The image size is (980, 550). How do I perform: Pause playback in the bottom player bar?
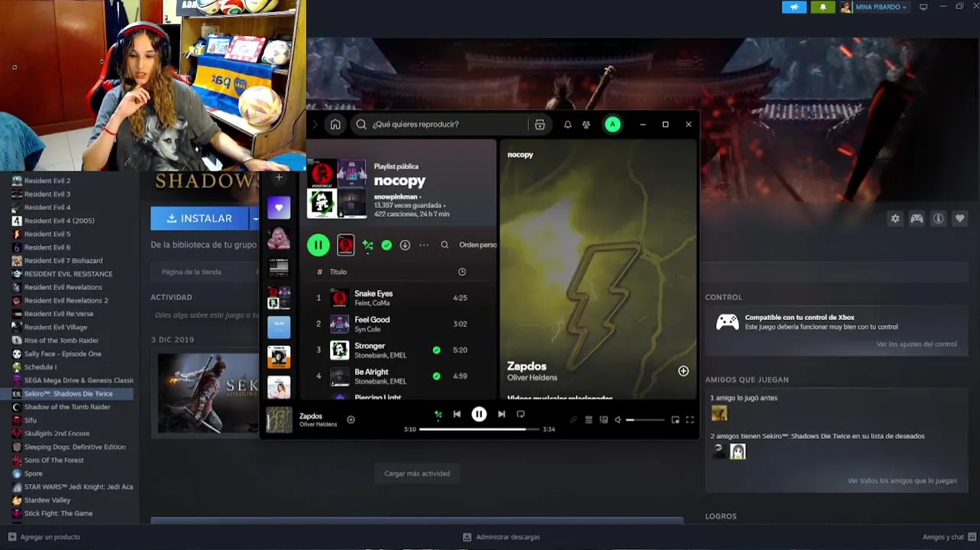point(479,414)
